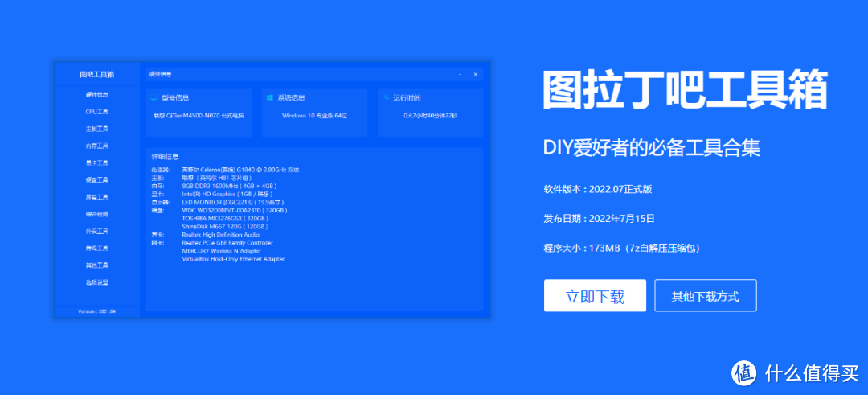
Task: Click the Celeron G1840 processor line
Action: click(x=240, y=170)
